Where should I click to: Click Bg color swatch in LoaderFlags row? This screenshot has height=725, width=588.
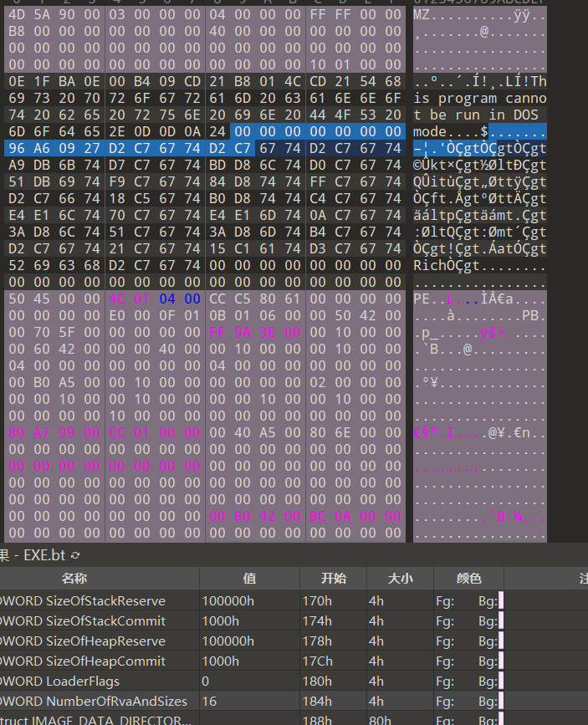click(501, 681)
